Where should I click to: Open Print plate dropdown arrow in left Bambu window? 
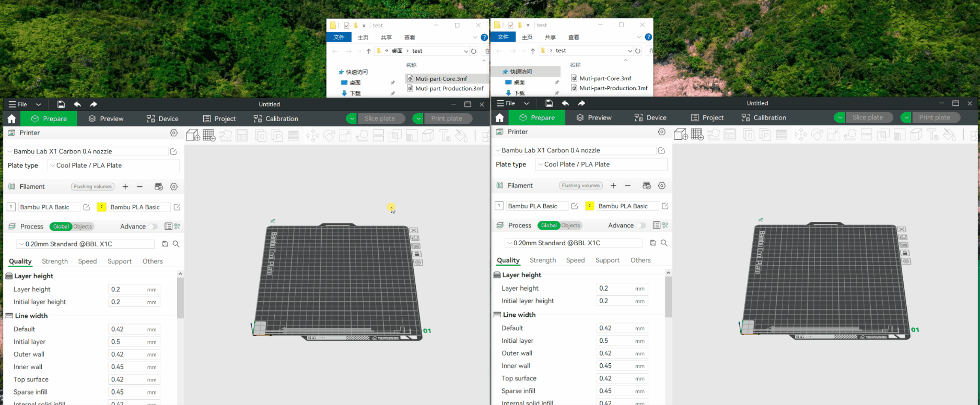click(x=418, y=118)
